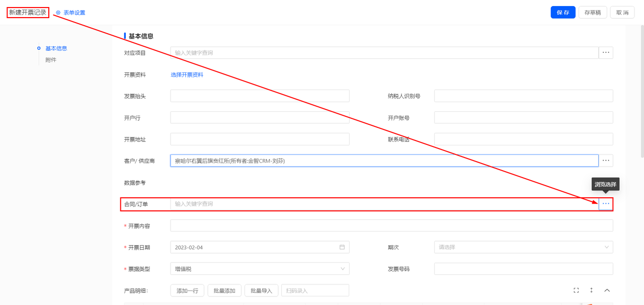Focus the 发票号码 input field
This screenshot has height=305, width=644.
click(x=523, y=269)
